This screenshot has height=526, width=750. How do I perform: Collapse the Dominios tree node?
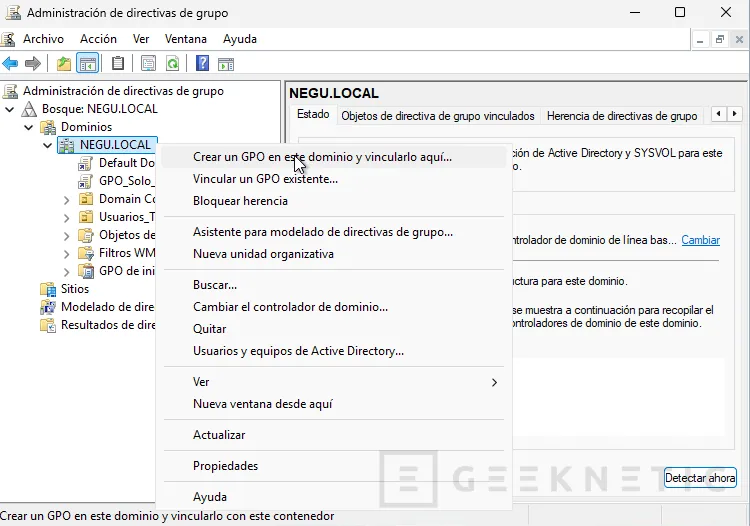(x=29, y=128)
